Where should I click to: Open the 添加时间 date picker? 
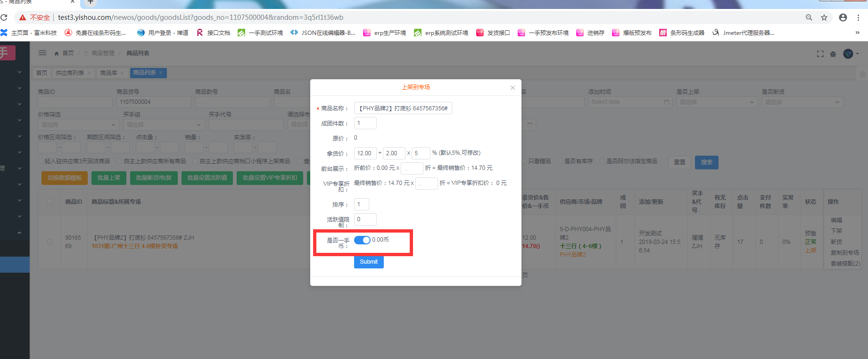pos(630,102)
